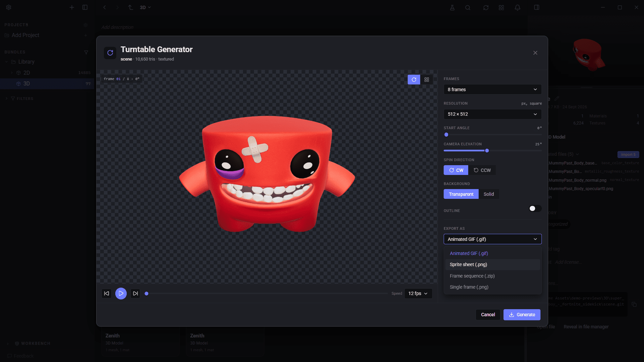Open the 3D breadcrumb dropdown
This screenshot has height=362, width=644.
coord(145,7)
